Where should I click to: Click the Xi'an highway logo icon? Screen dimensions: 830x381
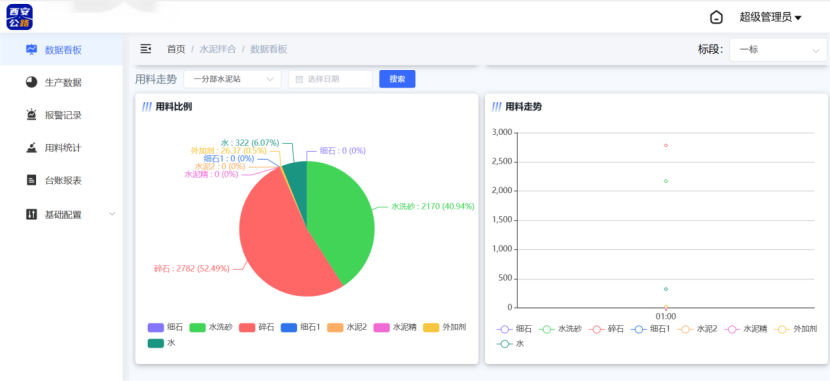(20, 17)
